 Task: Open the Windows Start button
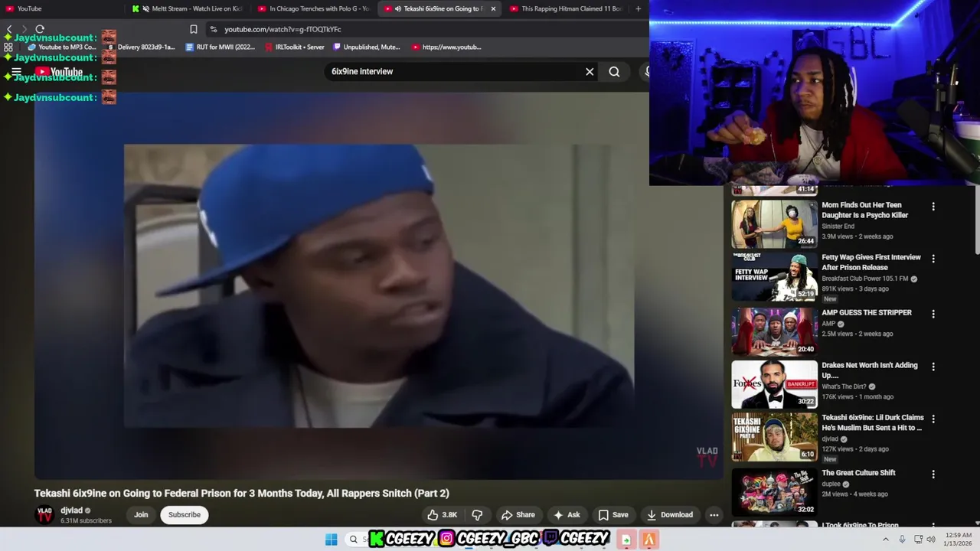[x=331, y=540]
